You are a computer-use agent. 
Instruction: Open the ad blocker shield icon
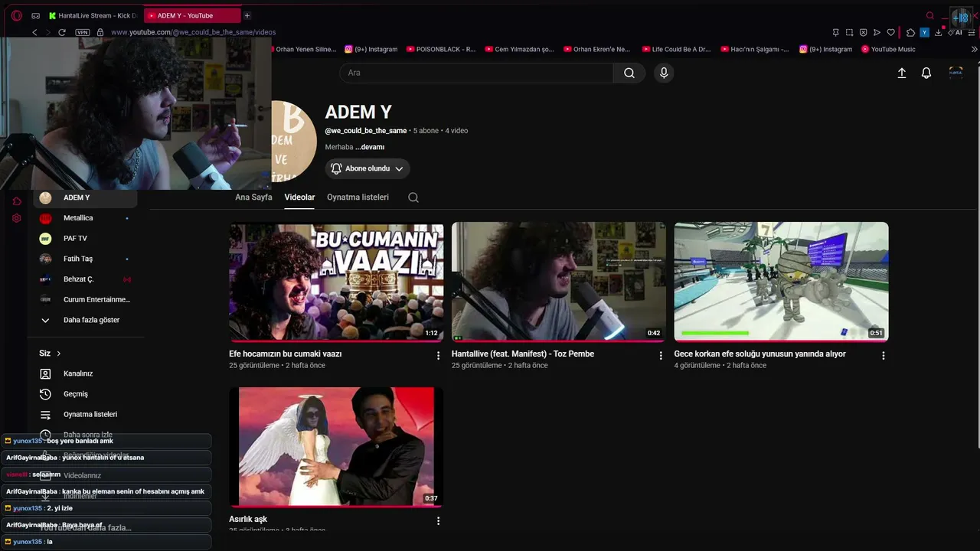click(x=863, y=32)
